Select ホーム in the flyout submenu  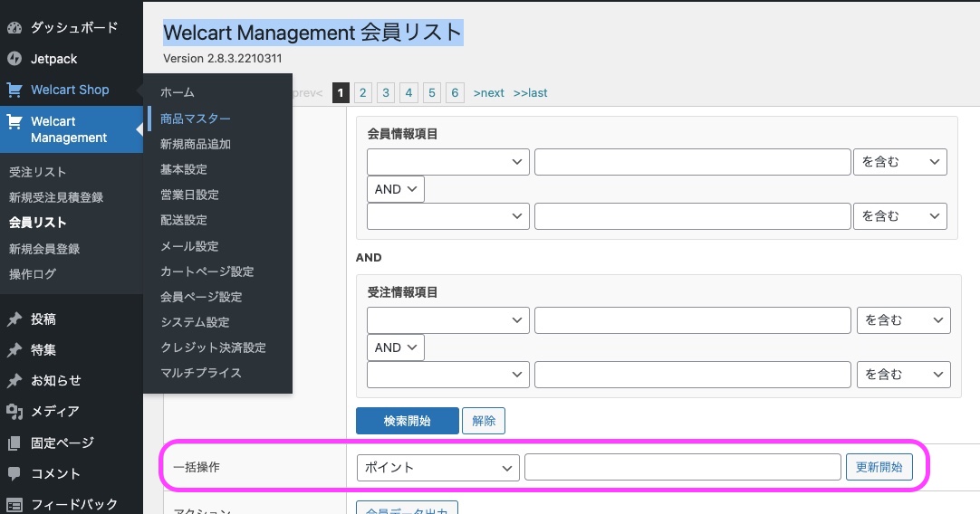point(178,92)
